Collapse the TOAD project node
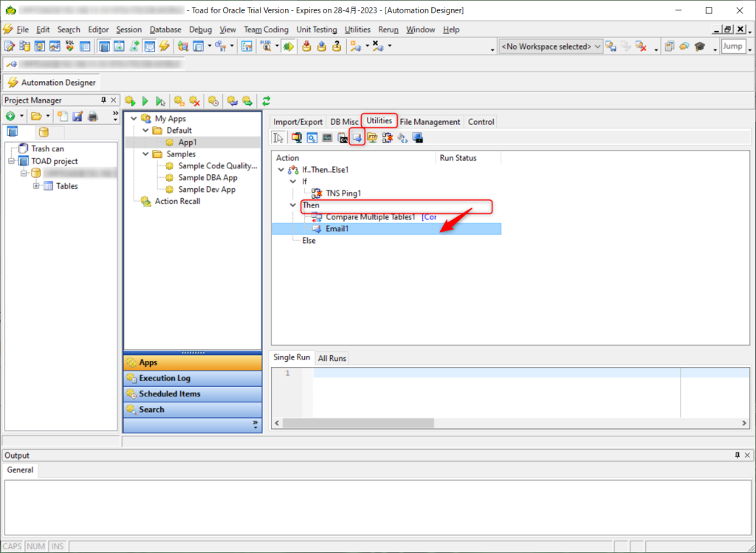Image resolution: width=756 pixels, height=553 pixels. pos(12,161)
